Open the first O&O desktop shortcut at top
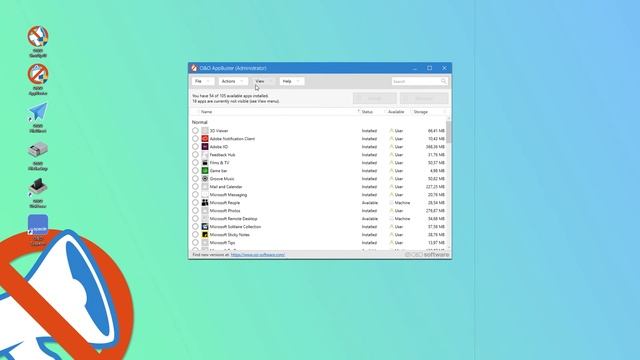Viewport: 640px width, 360px height. coord(38,41)
